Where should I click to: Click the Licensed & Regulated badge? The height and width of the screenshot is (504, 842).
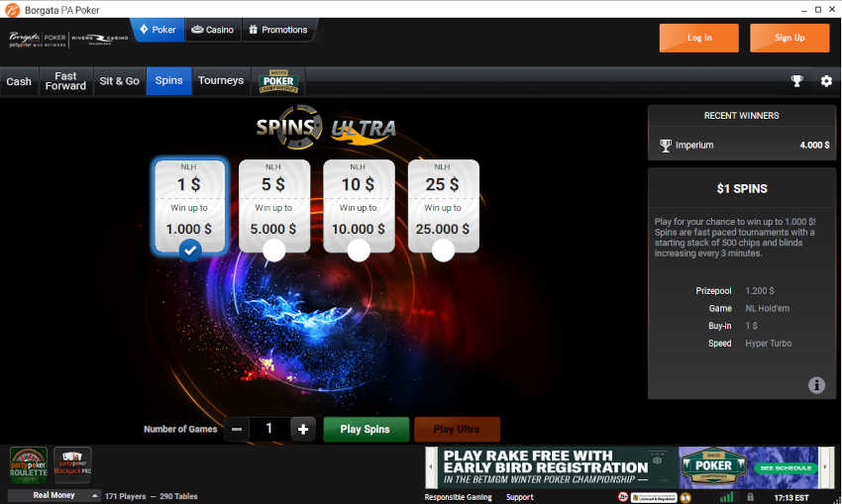pos(654,497)
